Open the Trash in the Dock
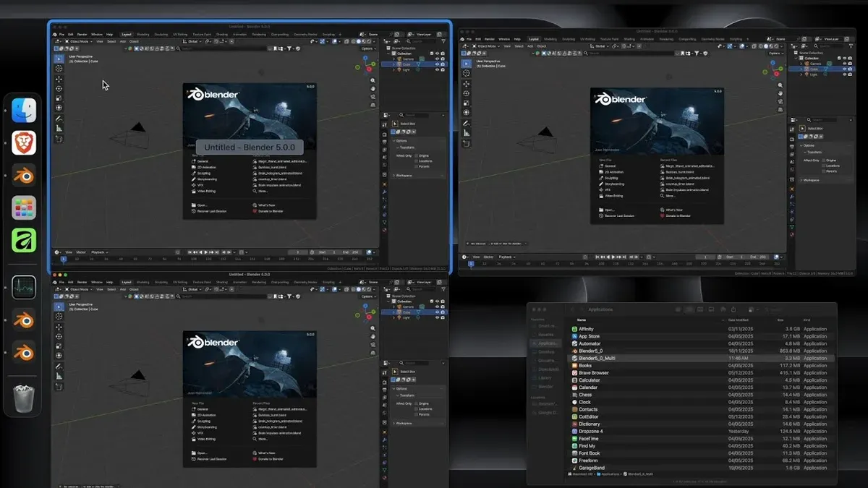This screenshot has height=488, width=868. pyautogui.click(x=24, y=398)
